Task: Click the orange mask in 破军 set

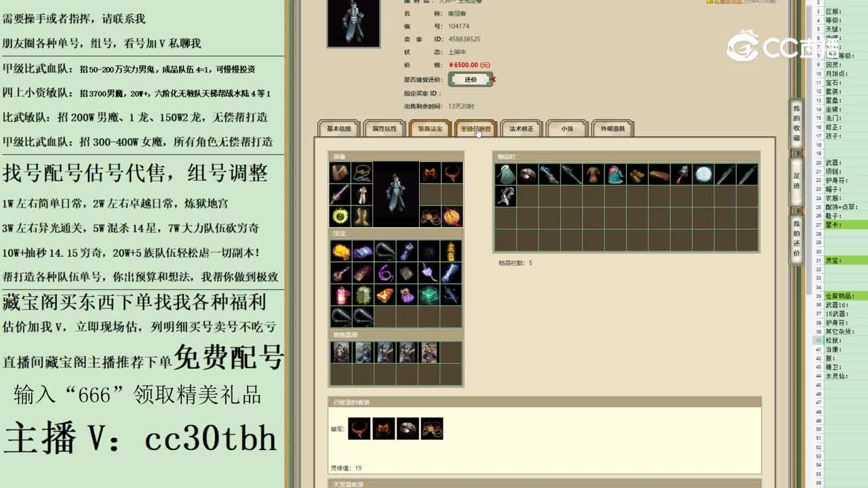Action: [x=383, y=428]
